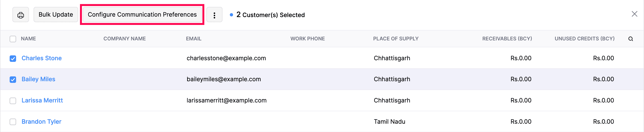This screenshot has height=132, width=644.
Task: Open Configure Communication Preferences
Action: pyautogui.click(x=142, y=15)
